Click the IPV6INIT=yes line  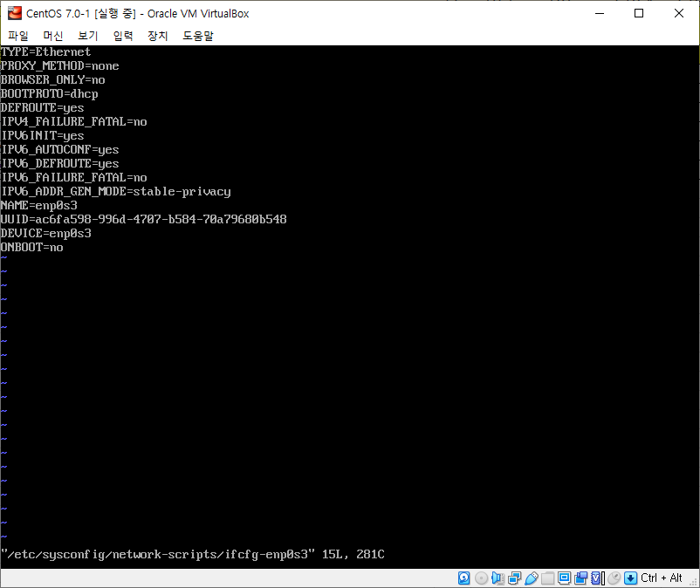42,135
